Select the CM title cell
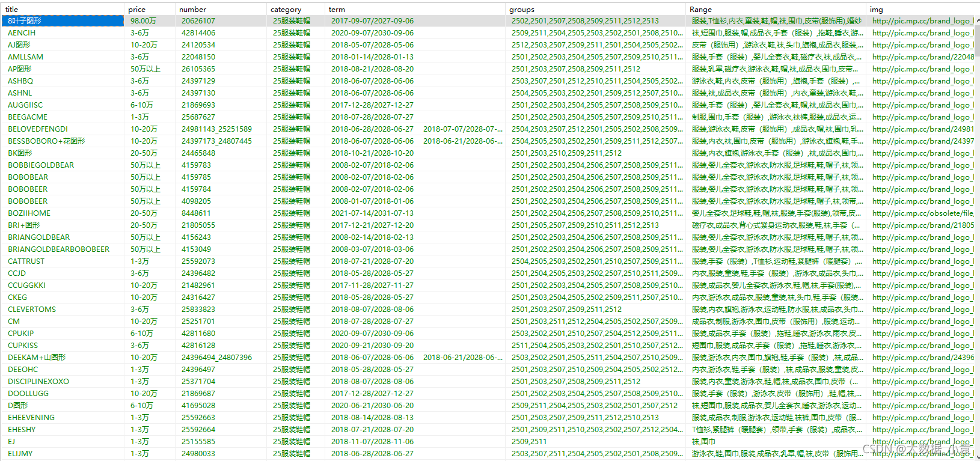 coord(63,322)
